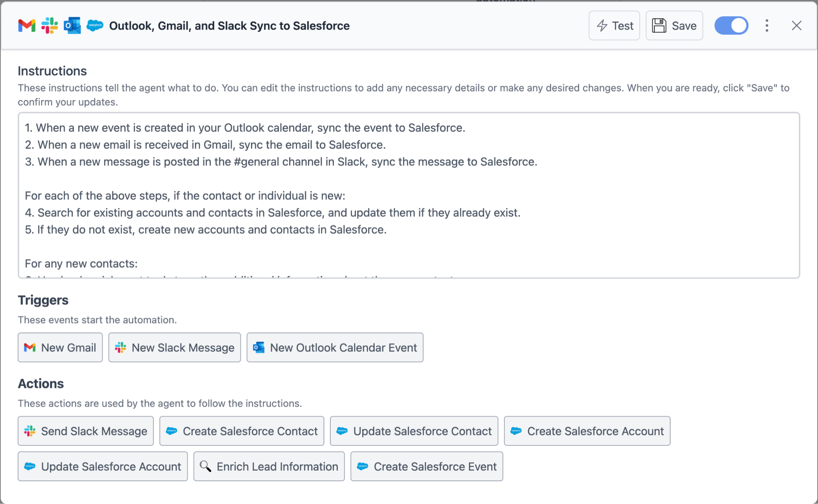This screenshot has height=504, width=818.
Task: Open the Enrich Lead Information action
Action: (269, 466)
